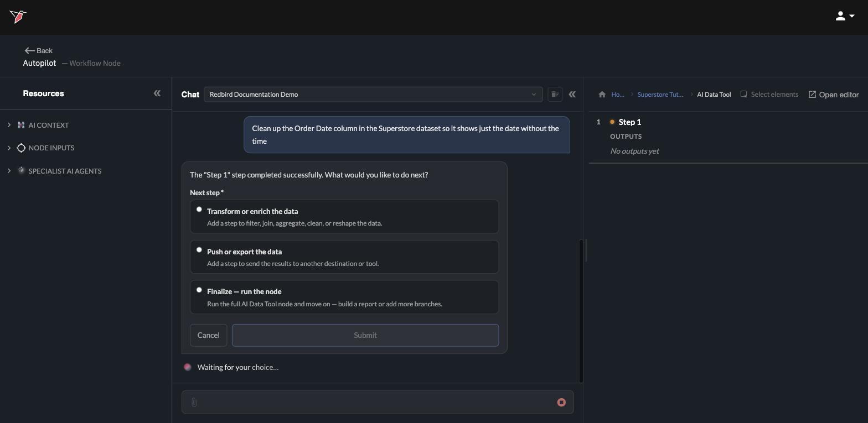The width and height of the screenshot is (868, 423).
Task: Click the user message about Order Date
Action: point(407,135)
